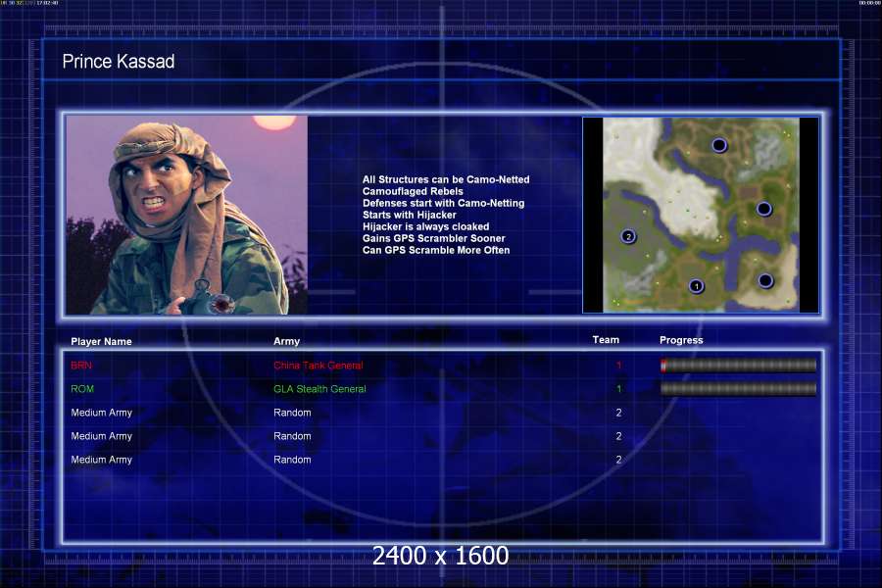
Task: Select the empty start marker on the sandy southeast
Action: pyautogui.click(x=765, y=280)
